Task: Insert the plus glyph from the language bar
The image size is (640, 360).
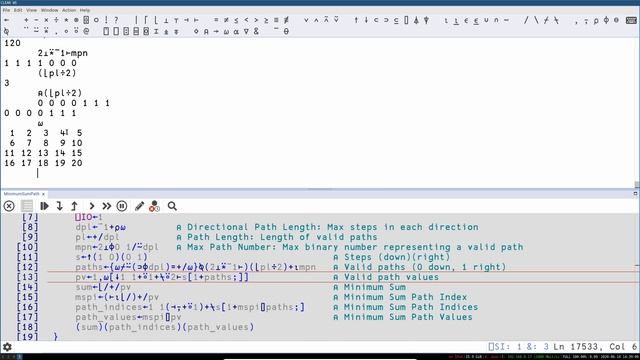Action: [26, 20]
